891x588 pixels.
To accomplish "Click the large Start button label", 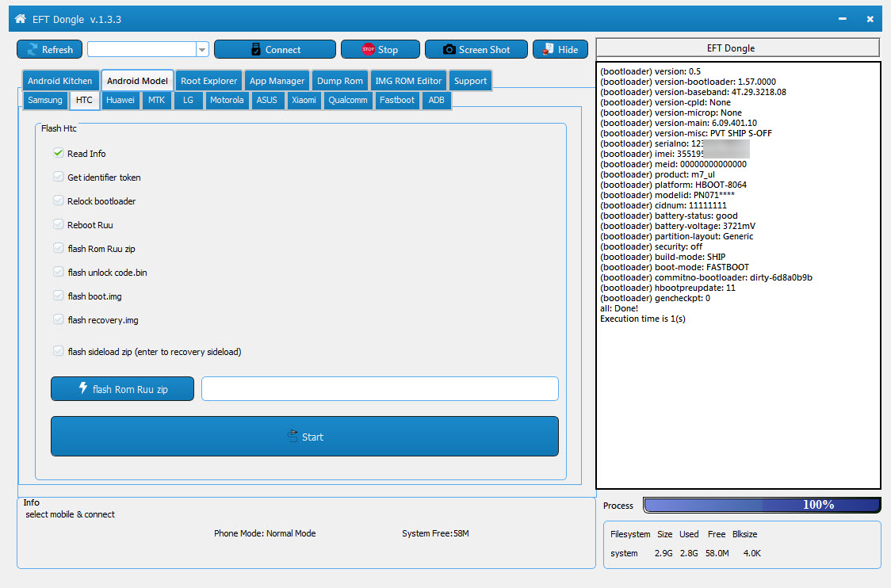I will coord(312,437).
